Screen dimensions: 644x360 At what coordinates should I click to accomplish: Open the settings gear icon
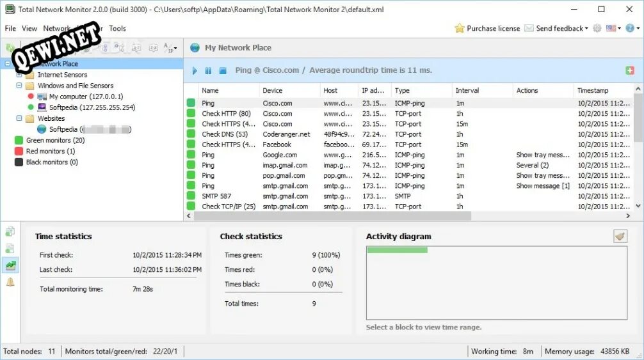tap(597, 28)
